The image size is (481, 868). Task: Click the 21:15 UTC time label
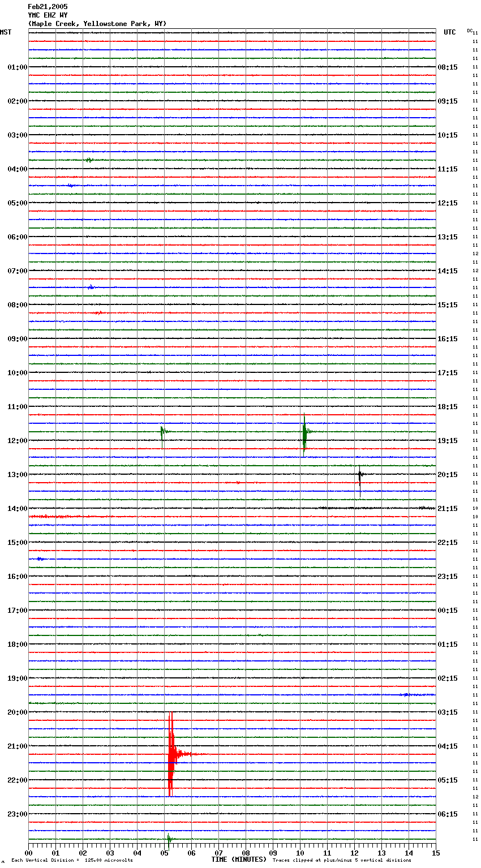tap(448, 509)
